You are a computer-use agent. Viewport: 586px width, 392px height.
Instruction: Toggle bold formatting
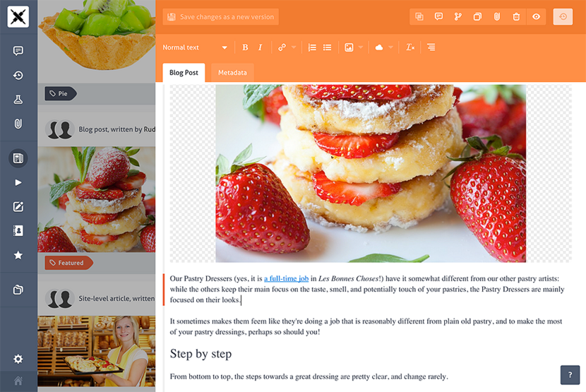point(245,47)
